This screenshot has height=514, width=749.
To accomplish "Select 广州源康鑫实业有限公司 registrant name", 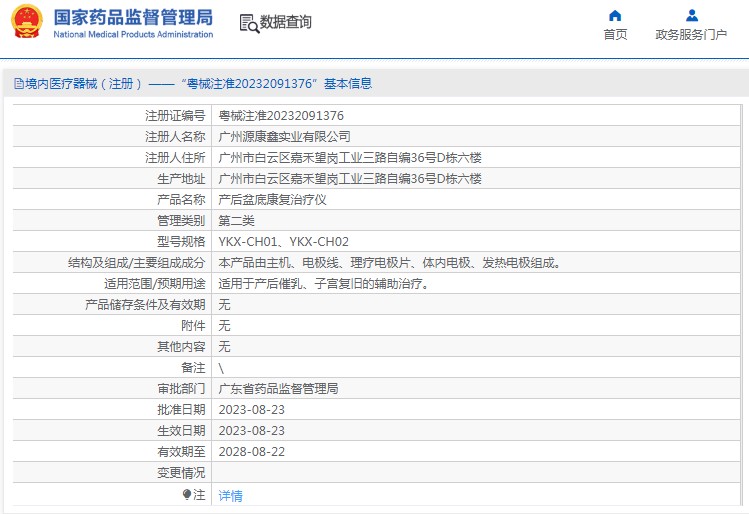I will [x=284, y=137].
